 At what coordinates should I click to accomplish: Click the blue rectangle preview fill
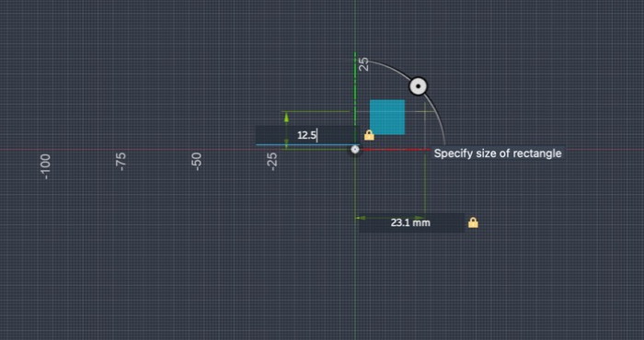tap(387, 118)
